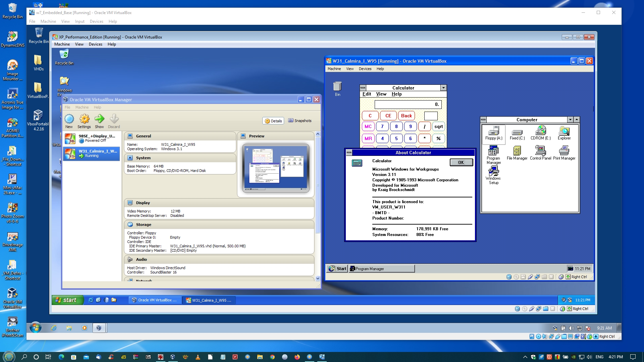
Task: Open File menu in VirtualBox Manager
Action: 67,107
